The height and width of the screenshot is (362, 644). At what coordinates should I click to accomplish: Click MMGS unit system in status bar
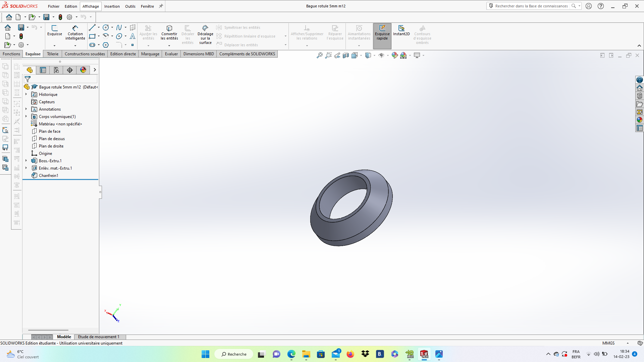608,343
